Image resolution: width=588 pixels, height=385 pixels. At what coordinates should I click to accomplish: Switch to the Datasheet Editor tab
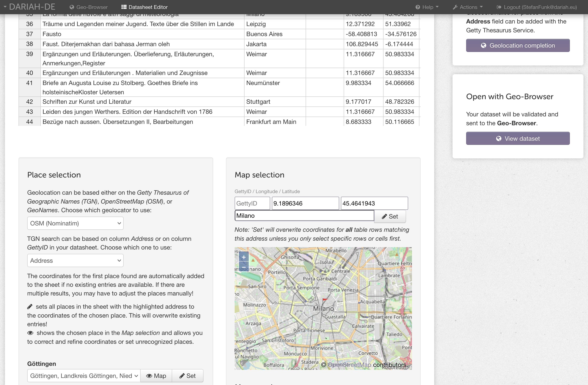click(x=144, y=7)
